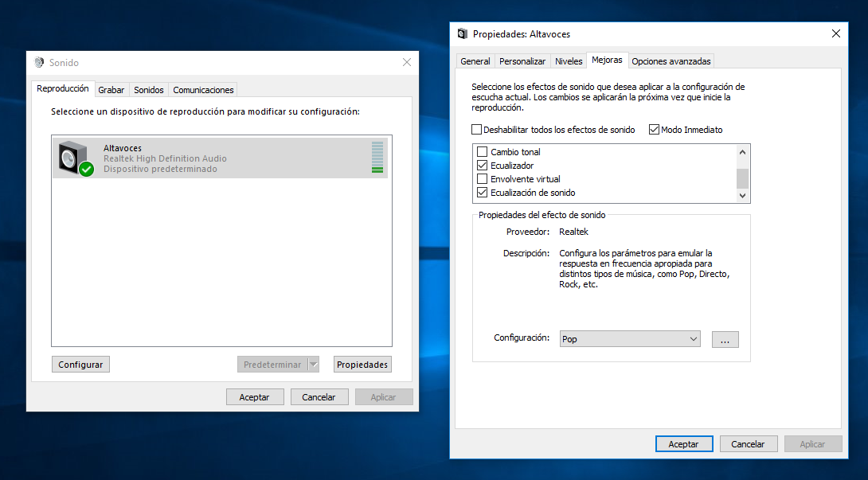Click the Altavoces volume level meter
Screen dimensions: 868x480
pyautogui.click(x=377, y=157)
